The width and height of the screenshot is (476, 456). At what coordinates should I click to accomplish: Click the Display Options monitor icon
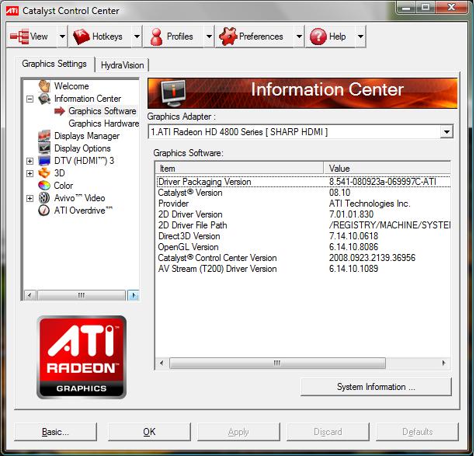click(x=44, y=148)
